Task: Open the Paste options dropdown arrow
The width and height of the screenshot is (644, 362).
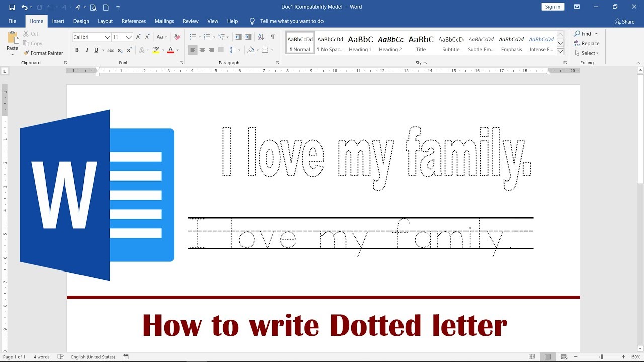Action: point(12,54)
